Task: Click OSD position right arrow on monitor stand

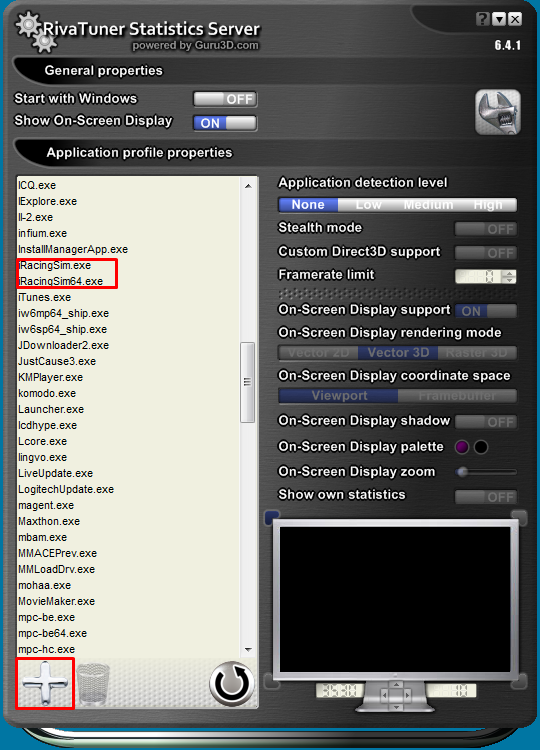Action: coord(408,695)
